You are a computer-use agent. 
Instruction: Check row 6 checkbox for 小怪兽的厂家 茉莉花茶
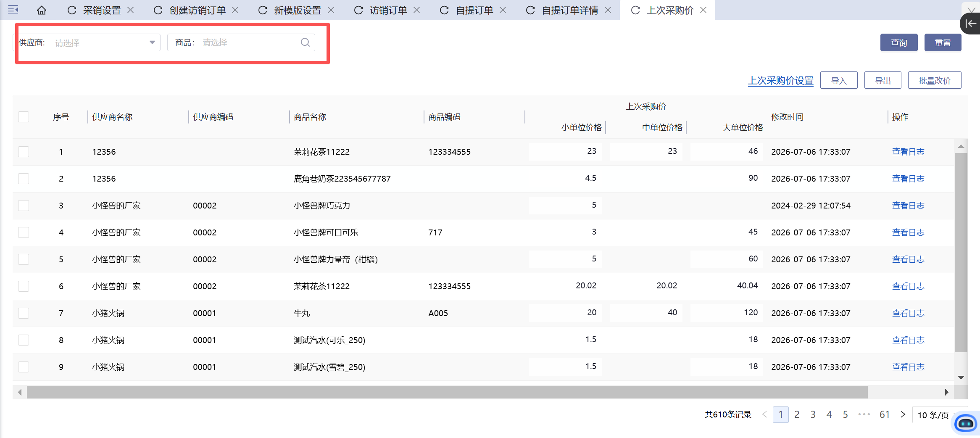tap(24, 286)
